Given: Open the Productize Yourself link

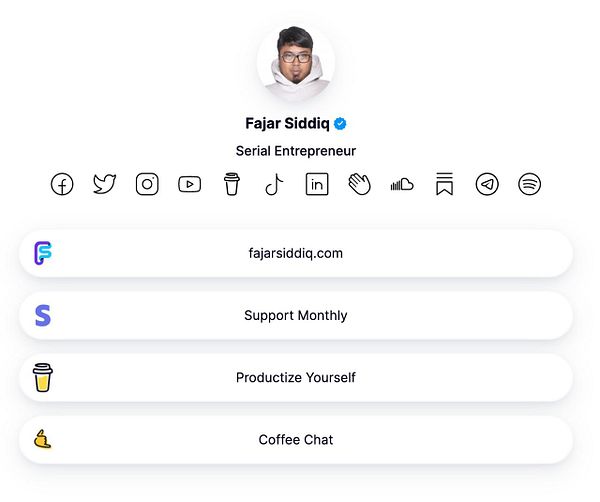Looking at the screenshot, I should click(296, 377).
